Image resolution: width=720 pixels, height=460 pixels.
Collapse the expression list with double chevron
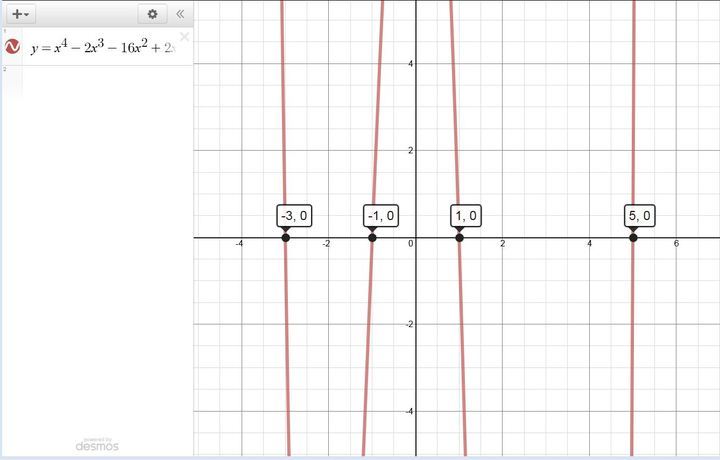(180, 14)
